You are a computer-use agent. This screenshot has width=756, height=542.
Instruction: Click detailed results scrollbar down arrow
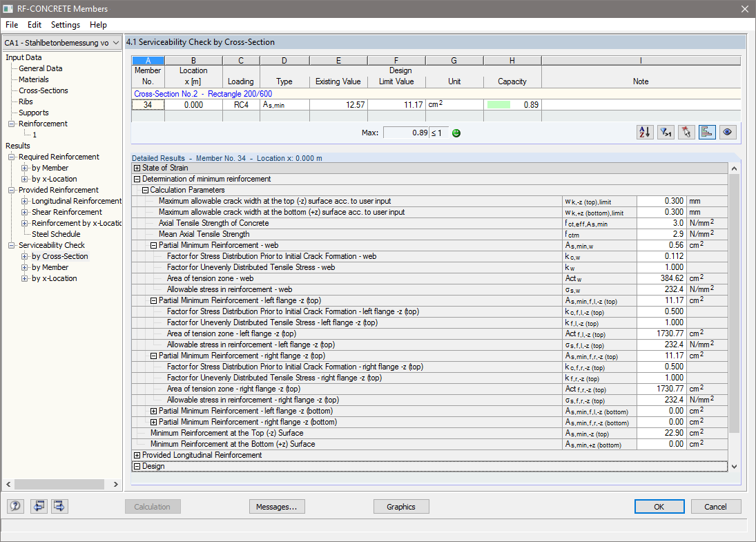pyautogui.click(x=734, y=466)
